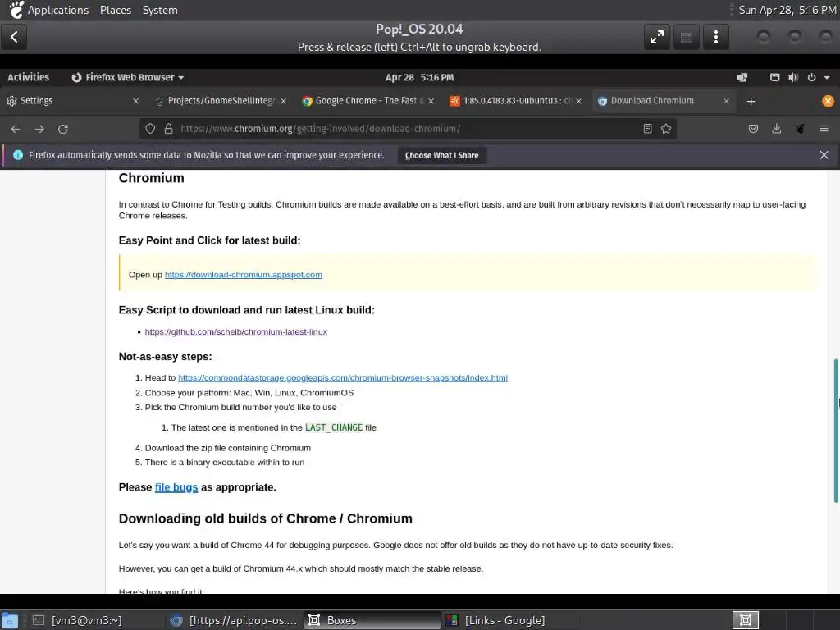This screenshot has height=630, width=840.
Task: Open the commondatastorage chromium-browser-snapshots link
Action: 342,377
